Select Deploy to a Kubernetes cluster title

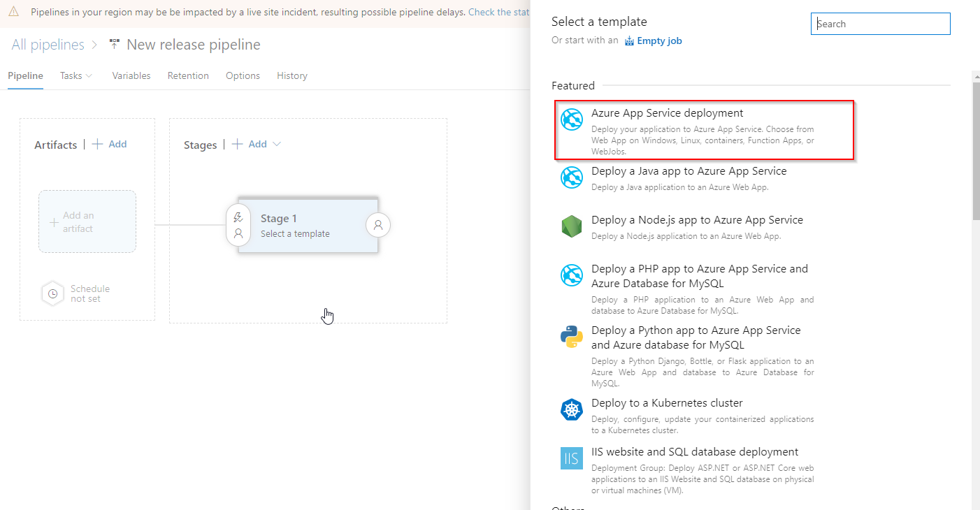point(667,402)
